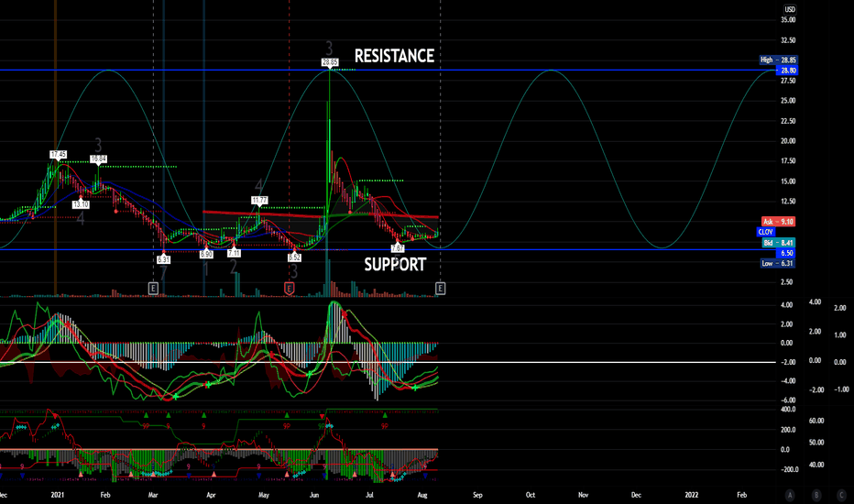Click the red earnings E marker before June
This screenshot has width=854, height=504.
pyautogui.click(x=290, y=289)
